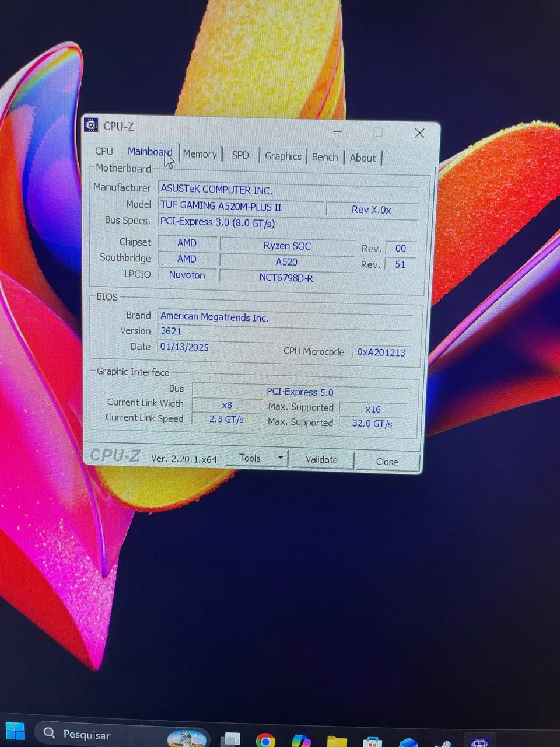The height and width of the screenshot is (747, 560).
Task: Open File Explorer from the taskbar
Action: [337, 742]
